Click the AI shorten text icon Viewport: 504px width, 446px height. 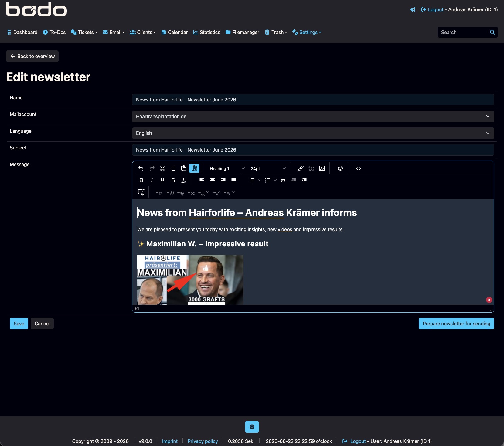181,192
